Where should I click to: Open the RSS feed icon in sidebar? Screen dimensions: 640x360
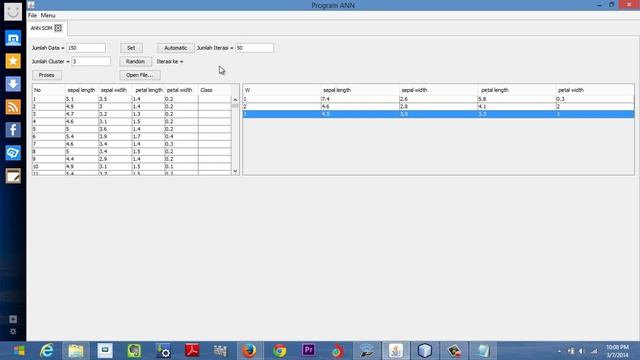tap(13, 107)
